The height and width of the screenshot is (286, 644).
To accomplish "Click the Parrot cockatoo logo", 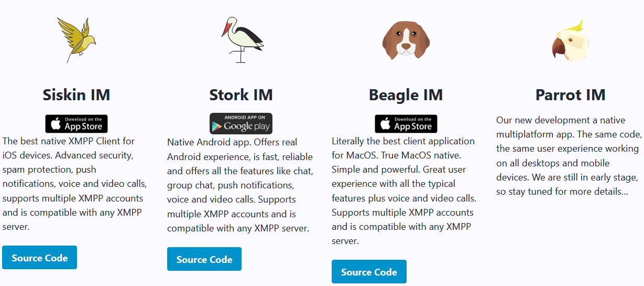I will [570, 40].
